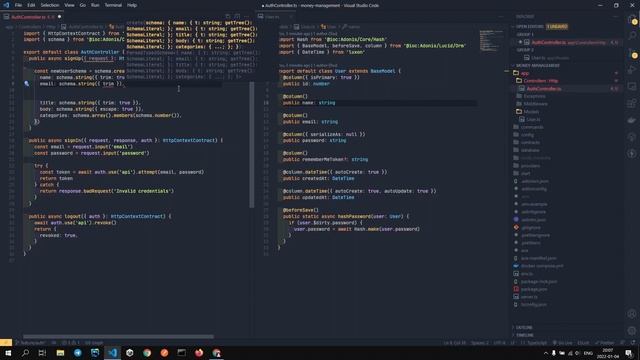
Task: Expand the database folder
Action: (530, 150)
